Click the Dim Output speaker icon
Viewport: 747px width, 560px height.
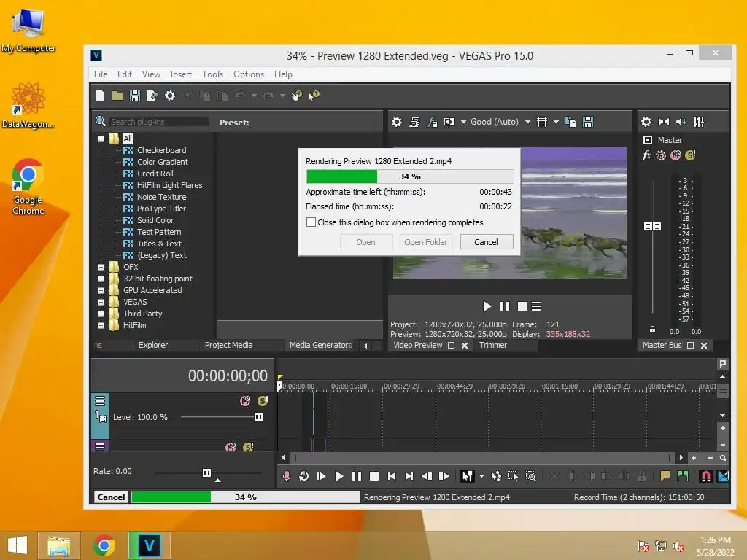[x=681, y=122]
